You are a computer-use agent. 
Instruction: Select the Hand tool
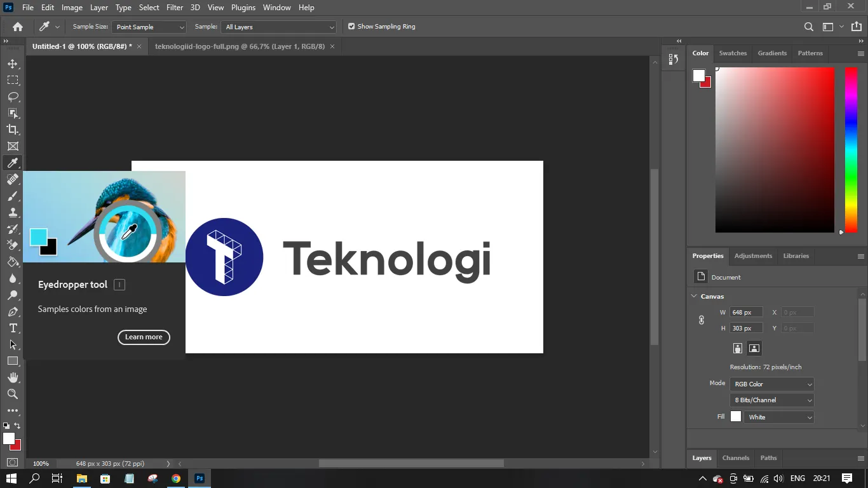click(x=13, y=377)
